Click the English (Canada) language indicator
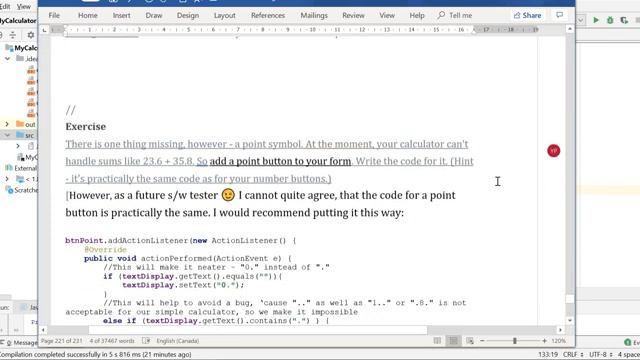Screen dimensions: 640x360 178,341
